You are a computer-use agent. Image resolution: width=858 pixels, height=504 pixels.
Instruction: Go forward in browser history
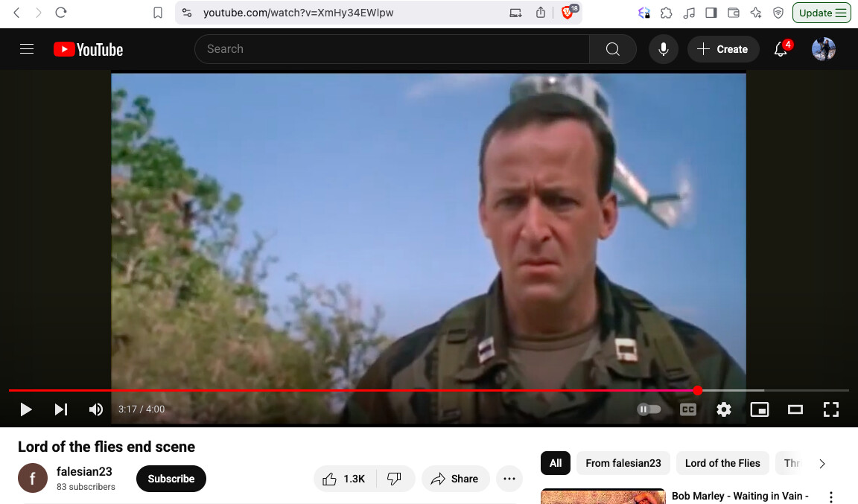point(38,13)
